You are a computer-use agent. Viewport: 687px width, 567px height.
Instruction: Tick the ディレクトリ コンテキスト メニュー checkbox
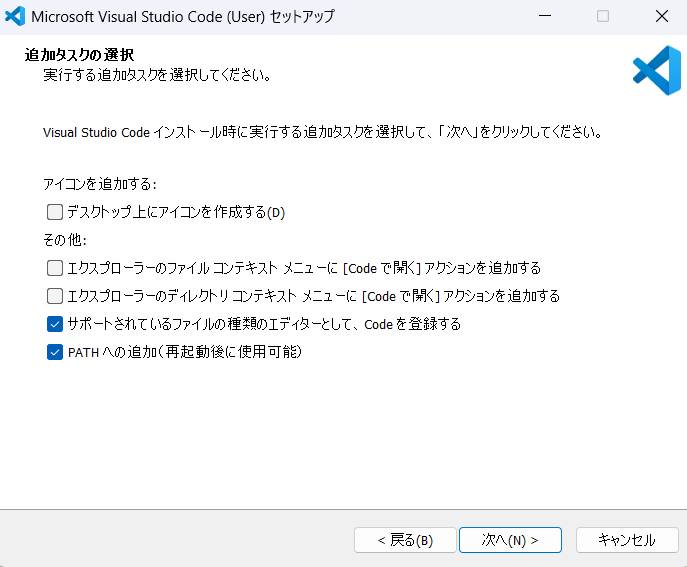(55, 296)
